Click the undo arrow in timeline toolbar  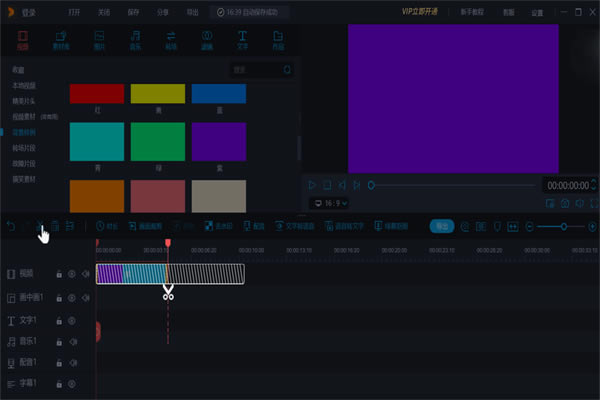click(x=11, y=226)
